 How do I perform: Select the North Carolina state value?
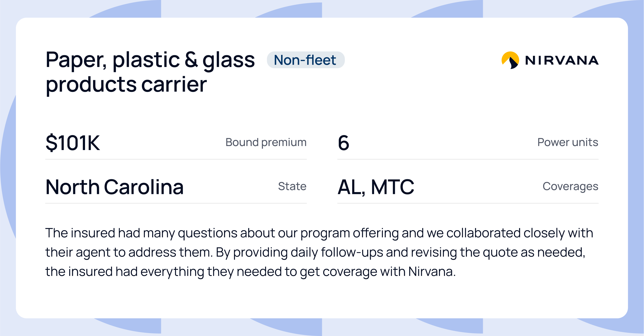tap(115, 187)
